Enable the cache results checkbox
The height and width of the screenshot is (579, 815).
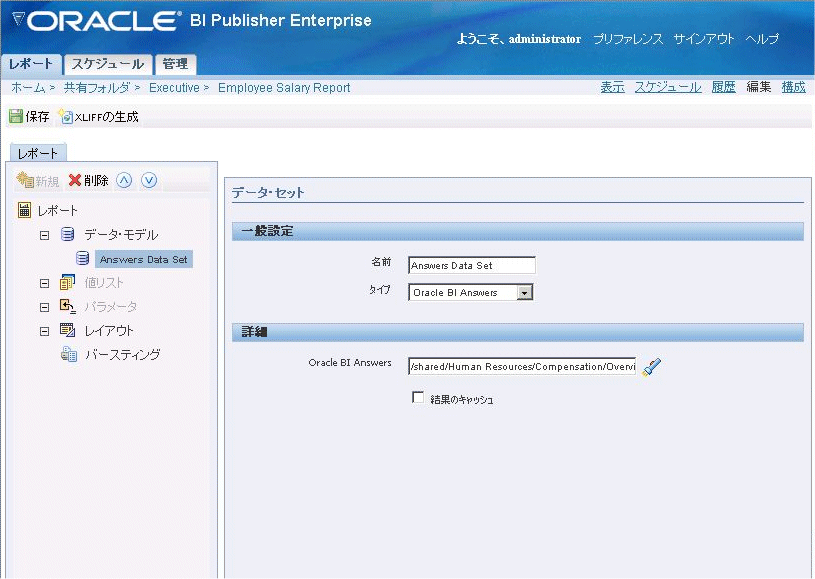click(417, 398)
